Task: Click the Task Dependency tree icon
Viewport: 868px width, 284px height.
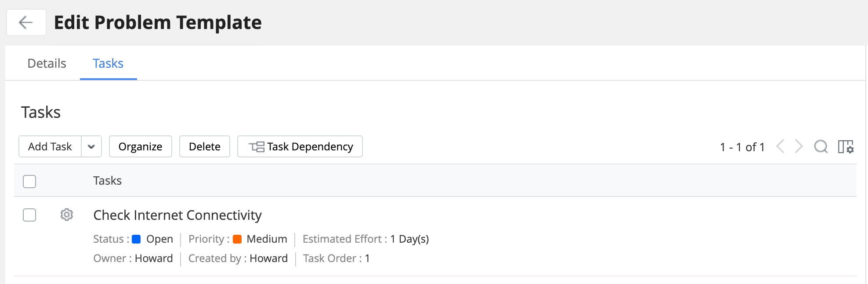Action: pyautogui.click(x=257, y=147)
